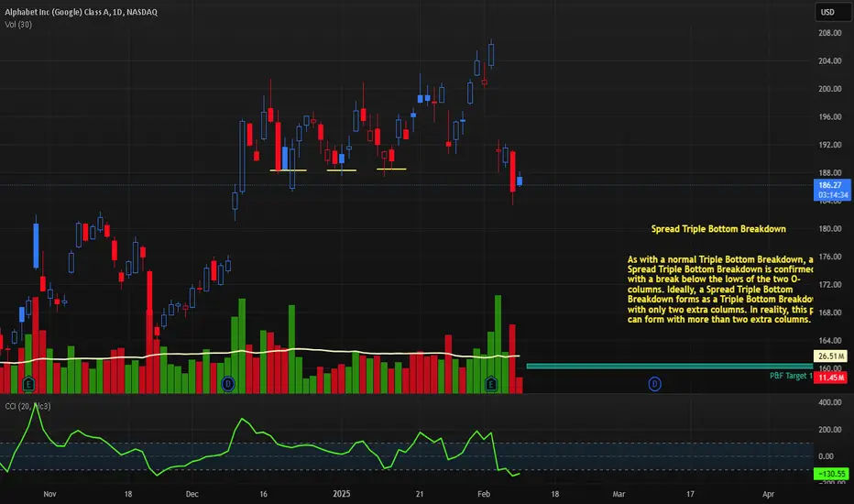Click the earnings E marker near February
This screenshot has width=854, height=504.
[491, 384]
